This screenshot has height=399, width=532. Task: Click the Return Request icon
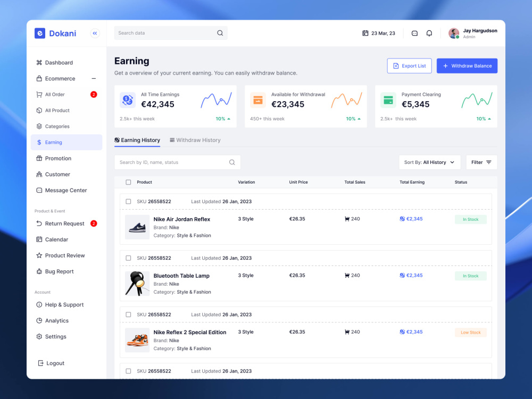39,223
